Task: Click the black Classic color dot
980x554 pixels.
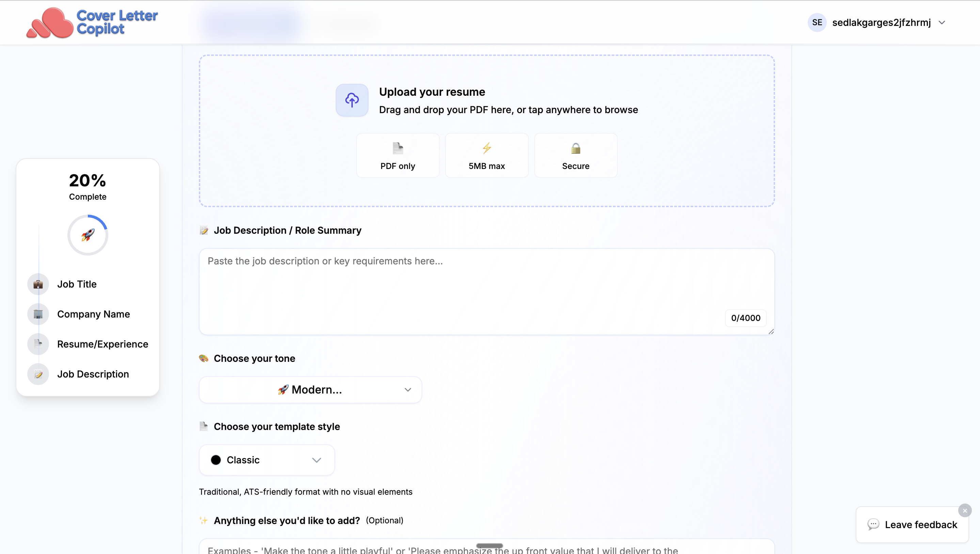Action: coord(216,460)
